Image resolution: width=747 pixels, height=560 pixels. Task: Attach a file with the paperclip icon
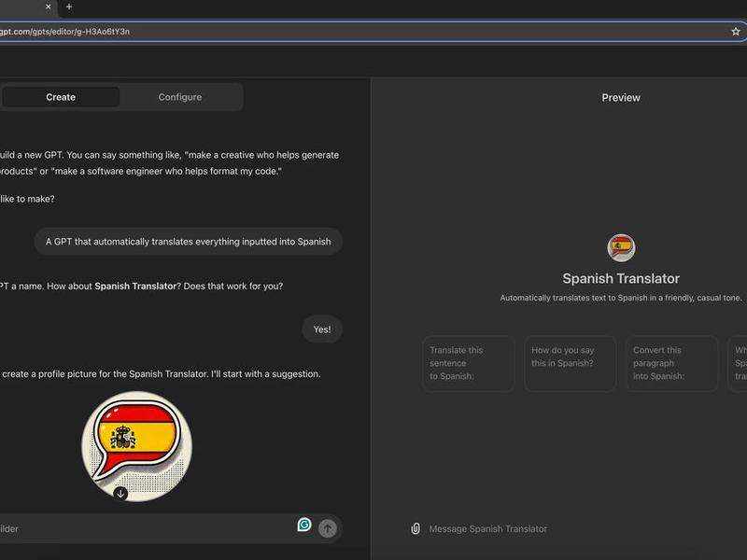pos(416,528)
